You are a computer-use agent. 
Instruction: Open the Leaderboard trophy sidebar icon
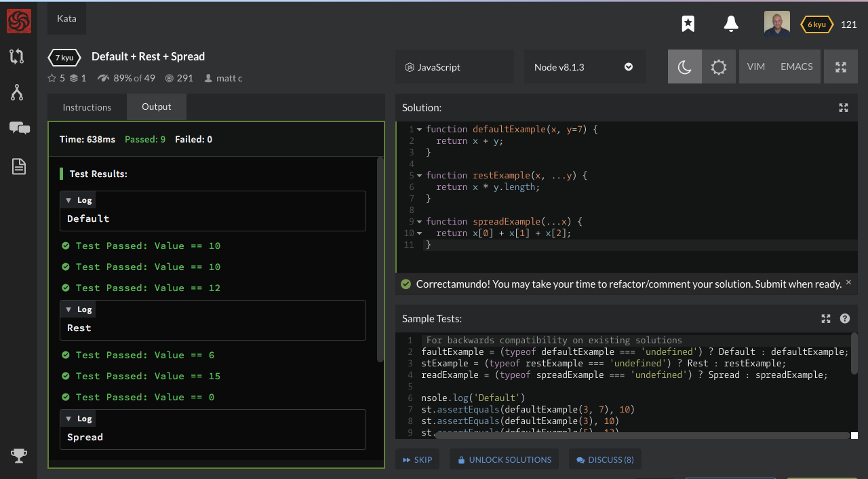[19, 456]
